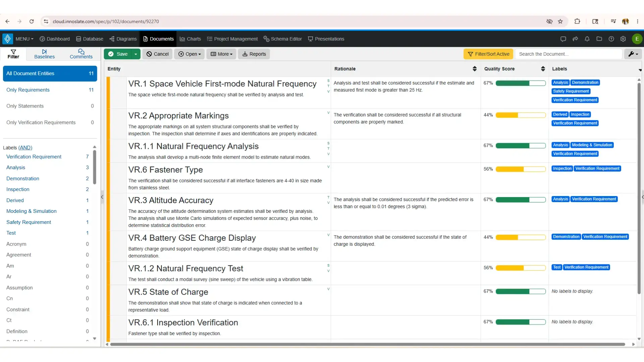Open the notifications bell icon
This screenshot has width=644, height=362.
pyautogui.click(x=587, y=39)
